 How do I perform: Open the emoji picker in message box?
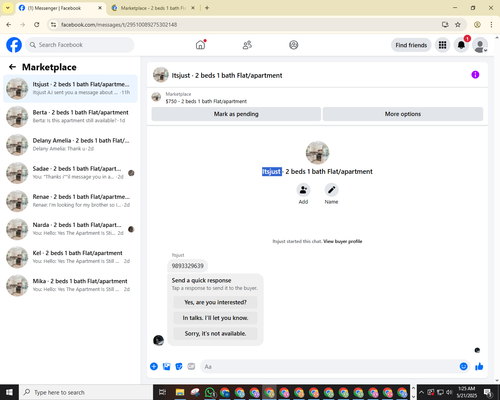tap(463, 367)
